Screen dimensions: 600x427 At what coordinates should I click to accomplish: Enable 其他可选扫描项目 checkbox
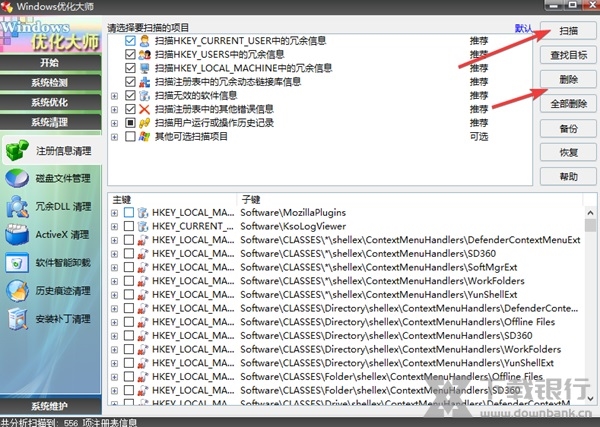tap(130, 136)
